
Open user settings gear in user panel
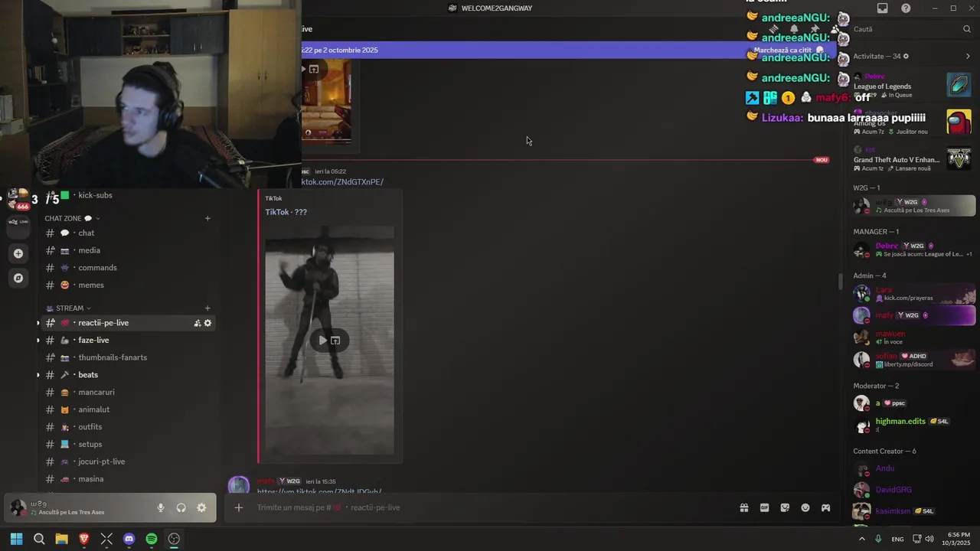click(x=201, y=507)
